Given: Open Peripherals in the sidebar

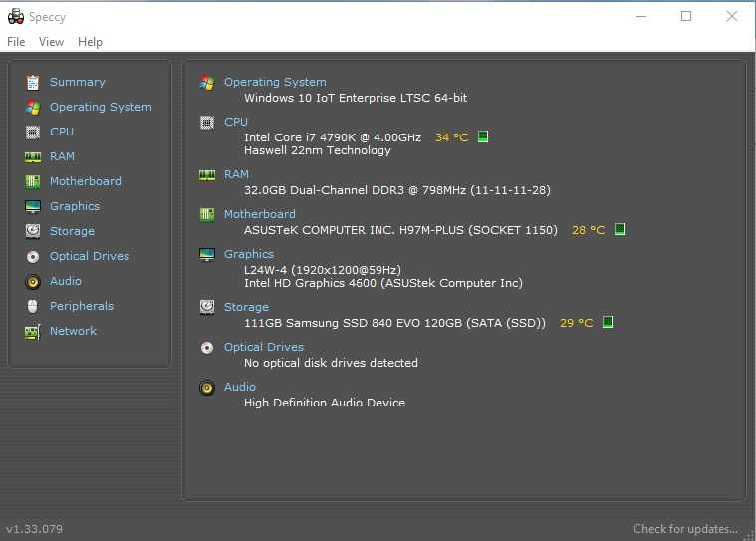Looking at the screenshot, I should [81, 306].
